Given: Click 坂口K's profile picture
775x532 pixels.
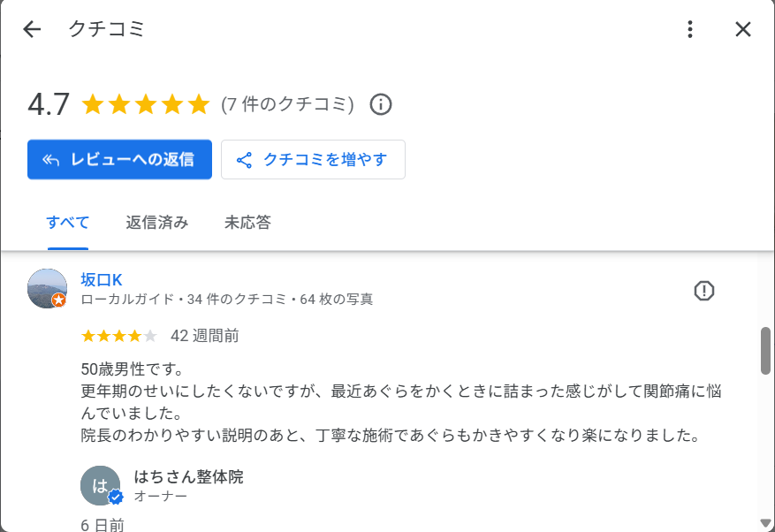Looking at the screenshot, I should (48, 288).
